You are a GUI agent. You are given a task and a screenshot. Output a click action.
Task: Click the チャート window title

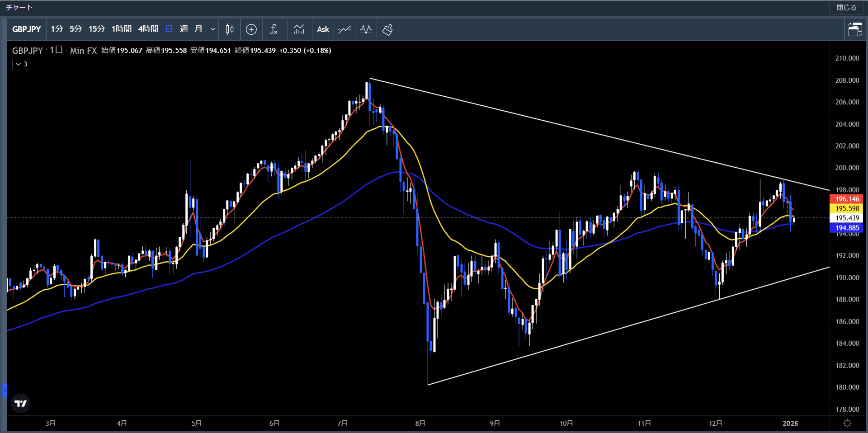pyautogui.click(x=19, y=8)
